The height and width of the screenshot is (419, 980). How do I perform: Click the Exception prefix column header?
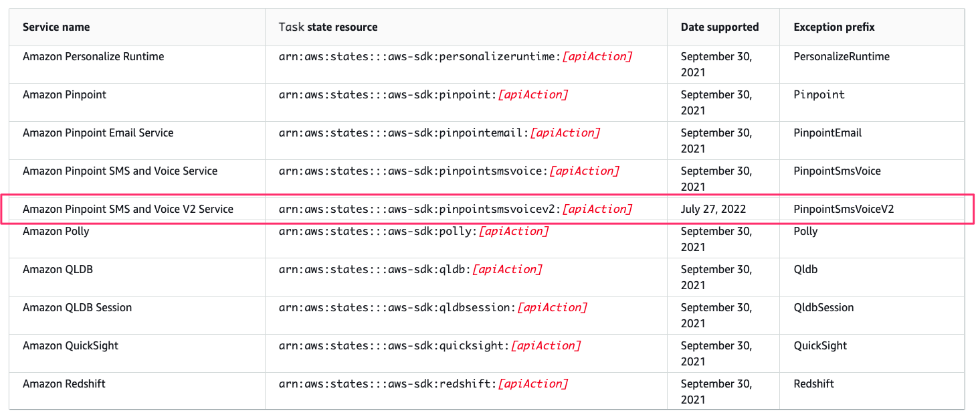(834, 27)
